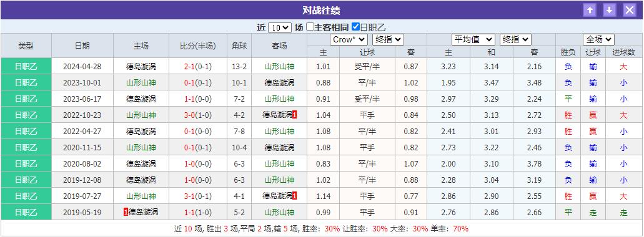Open the 终指 dropdown next to 平均值
The image size is (644, 237).
click(x=515, y=39)
